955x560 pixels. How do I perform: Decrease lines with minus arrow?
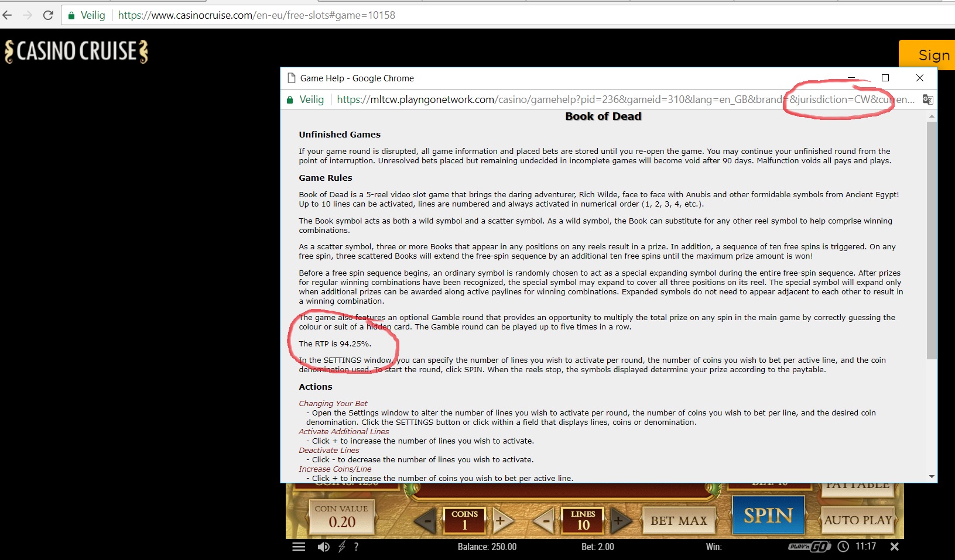545,520
